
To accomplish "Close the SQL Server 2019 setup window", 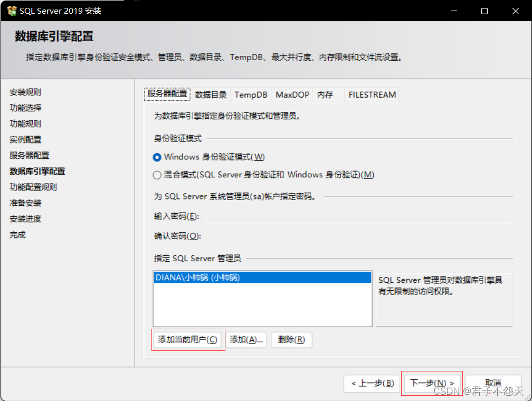I will tap(515, 11).
